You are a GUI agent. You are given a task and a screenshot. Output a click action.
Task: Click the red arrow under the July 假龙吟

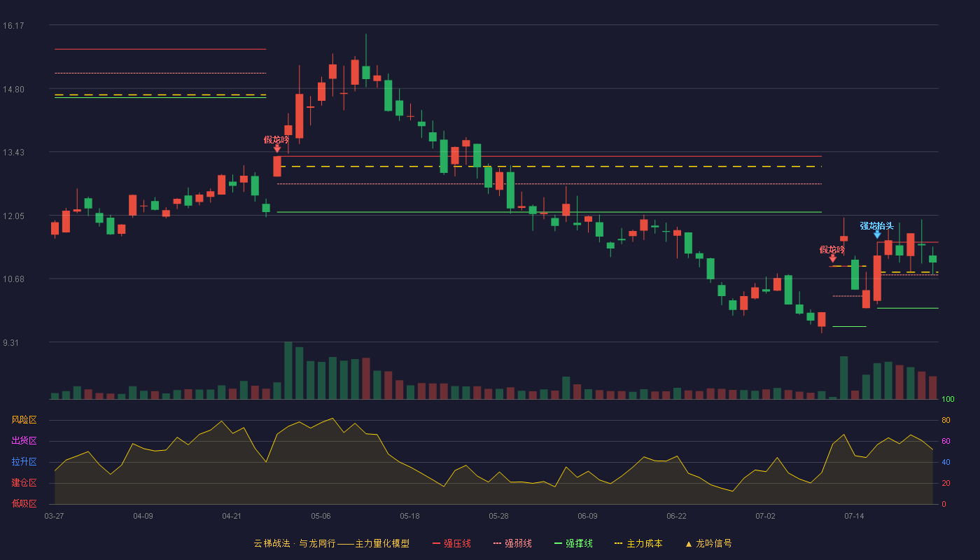832,259
